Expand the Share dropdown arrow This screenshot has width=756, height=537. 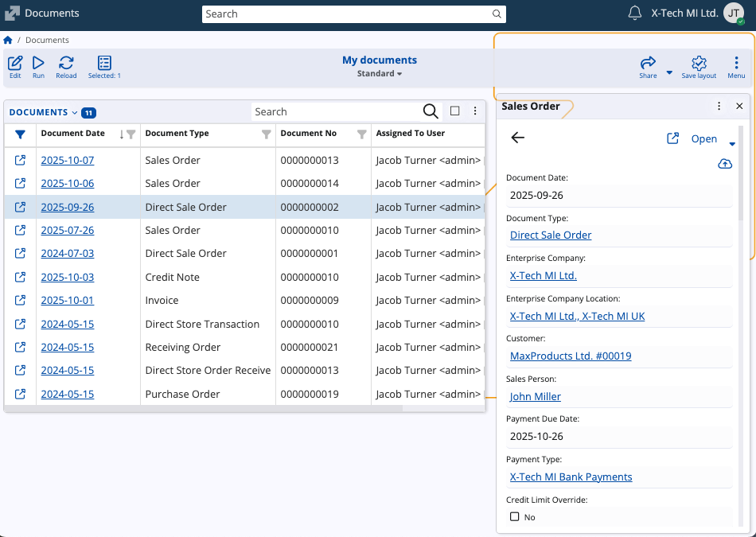pos(669,72)
